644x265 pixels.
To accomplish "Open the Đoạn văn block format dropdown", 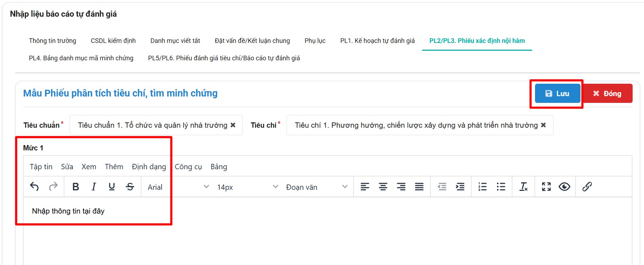I will 316,187.
